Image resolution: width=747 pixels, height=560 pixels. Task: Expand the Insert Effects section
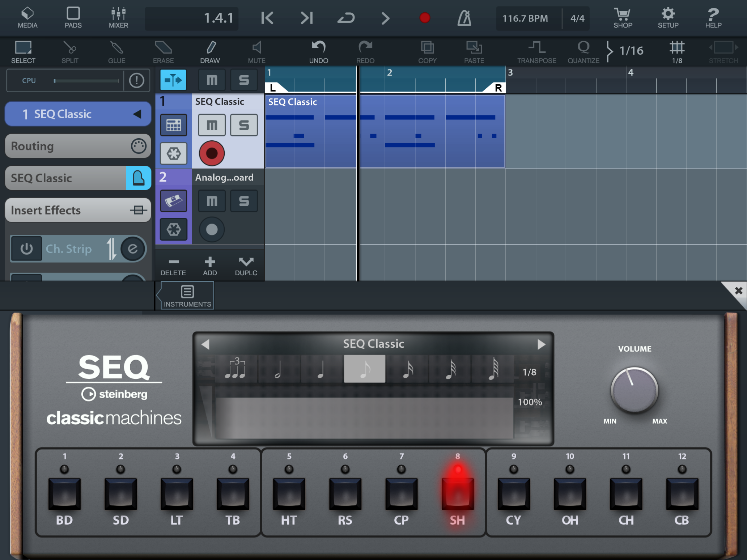pos(78,210)
